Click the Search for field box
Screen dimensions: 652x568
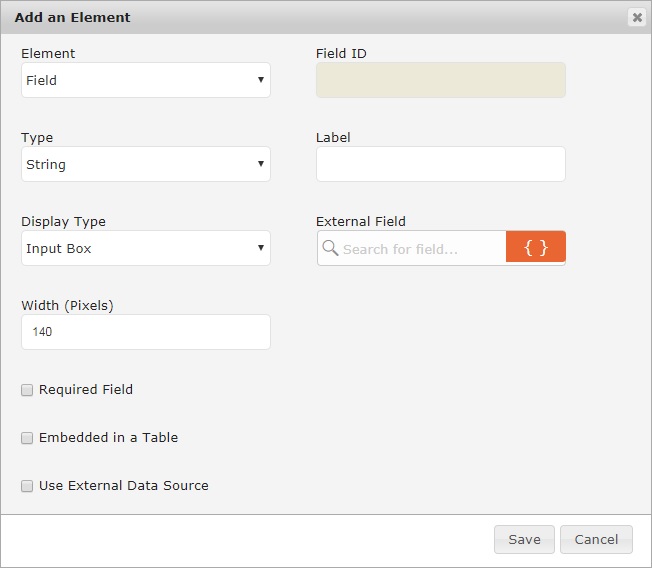click(422, 248)
